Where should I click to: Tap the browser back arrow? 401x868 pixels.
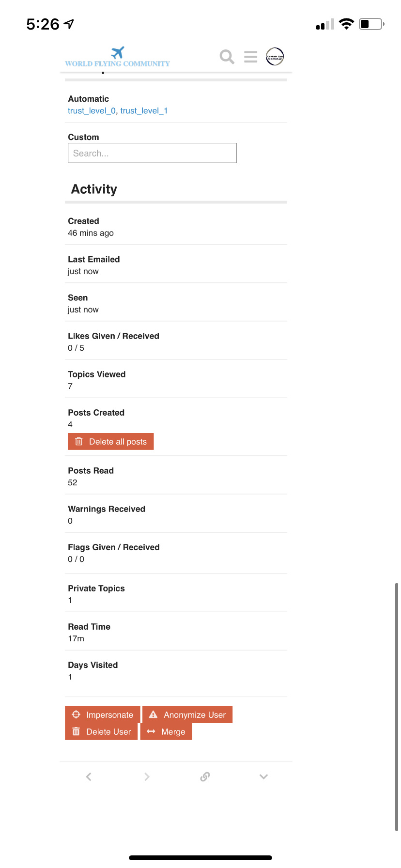pyautogui.click(x=89, y=777)
